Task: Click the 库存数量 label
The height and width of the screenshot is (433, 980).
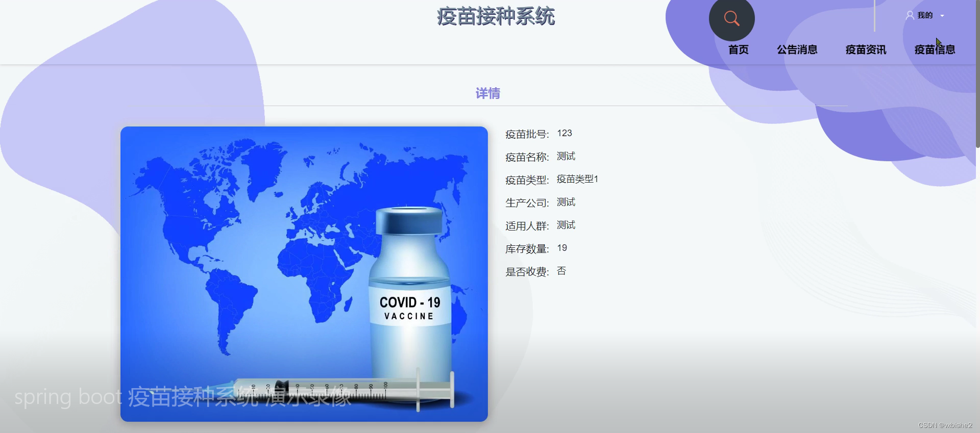Action: [527, 249]
